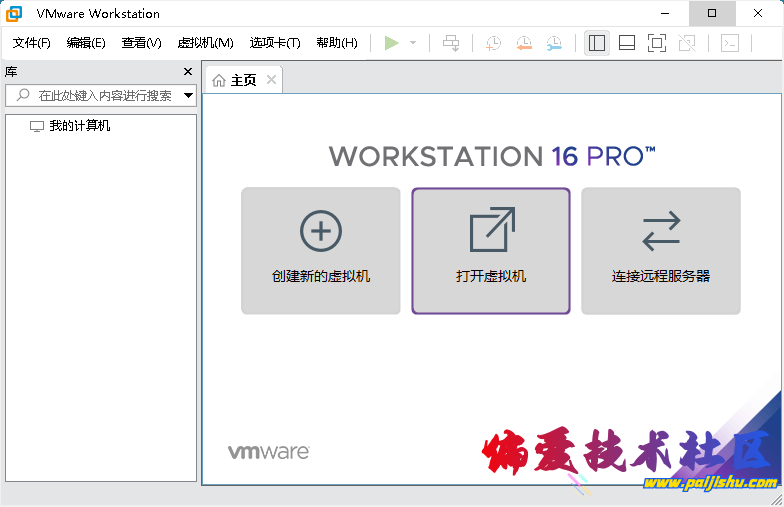Click 创建新的虚拟机 tile
The image size is (784, 507).
click(x=321, y=251)
